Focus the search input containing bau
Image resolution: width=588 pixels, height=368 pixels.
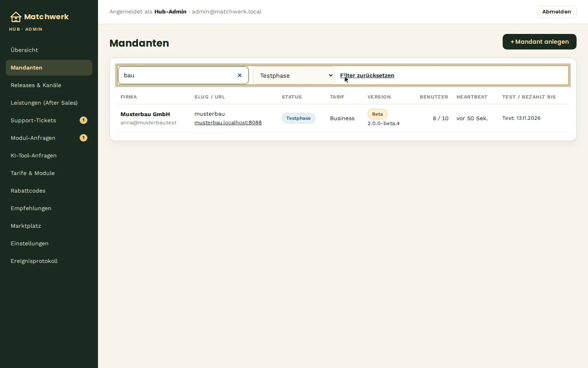183,75
